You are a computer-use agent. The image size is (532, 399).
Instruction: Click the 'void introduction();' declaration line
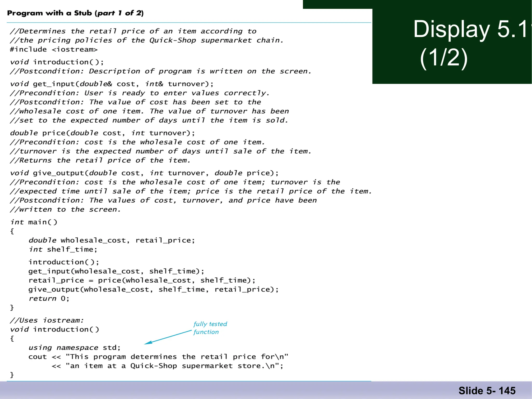57,62
